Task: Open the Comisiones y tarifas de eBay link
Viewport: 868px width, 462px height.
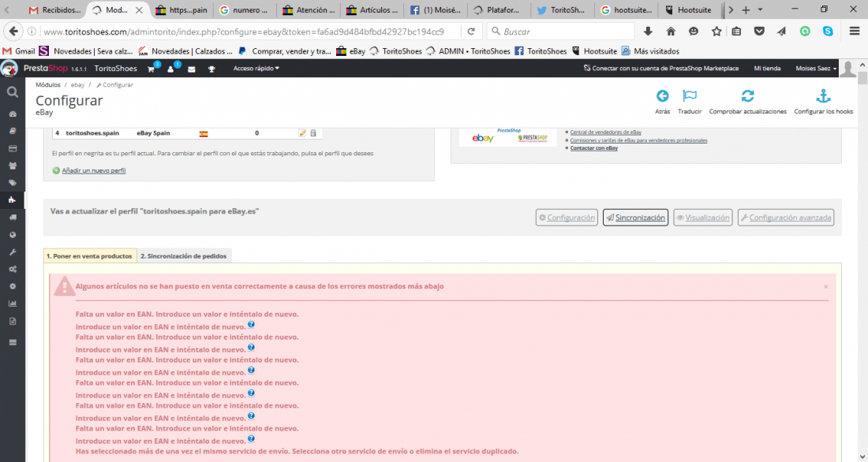Action: coord(638,140)
